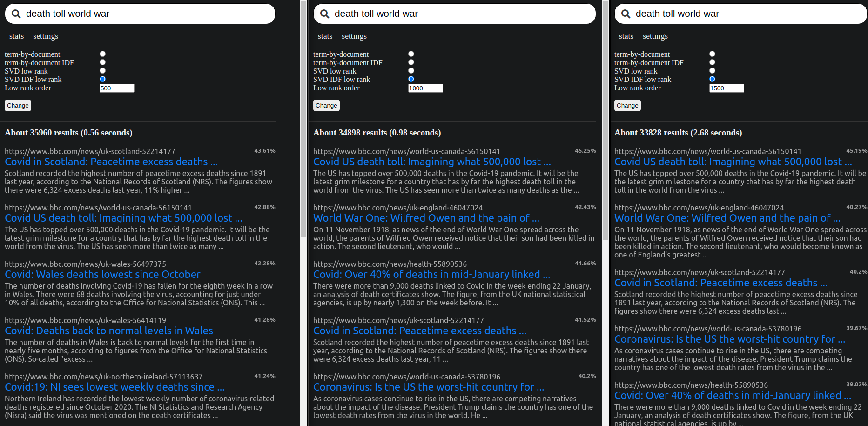
Task: Open the settings tab in right panel
Action: point(655,36)
